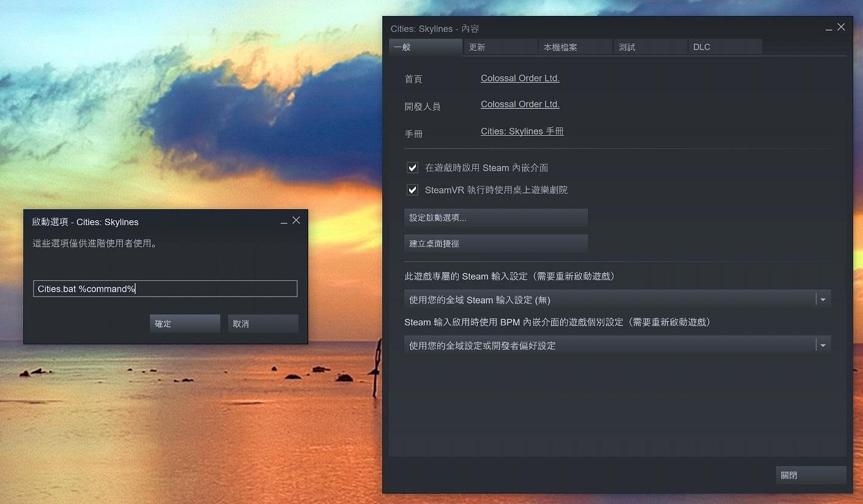Image resolution: width=863 pixels, height=504 pixels.
Task: Close the Cities: Skylines properties window
Action: pos(841,27)
